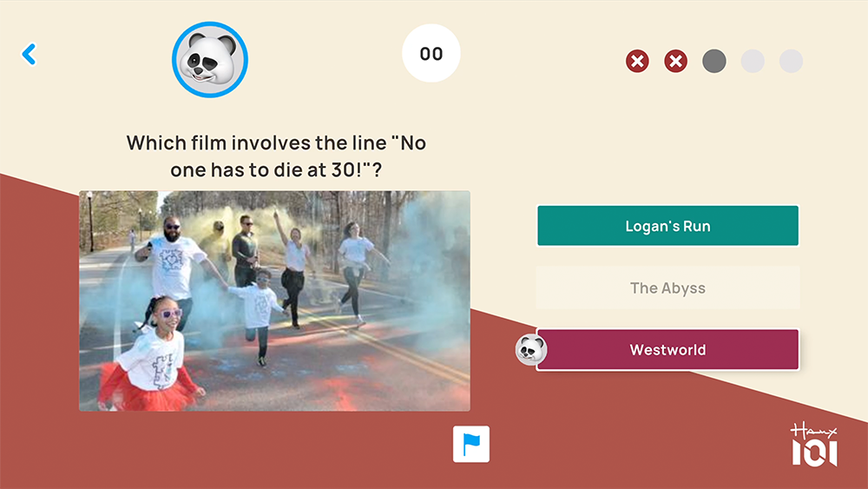
Task: Click the woman raising her arm in photo
Action: pos(293,266)
